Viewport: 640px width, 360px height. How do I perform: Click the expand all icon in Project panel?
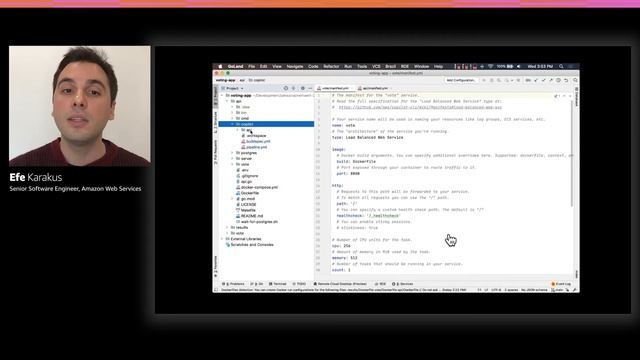293,88
